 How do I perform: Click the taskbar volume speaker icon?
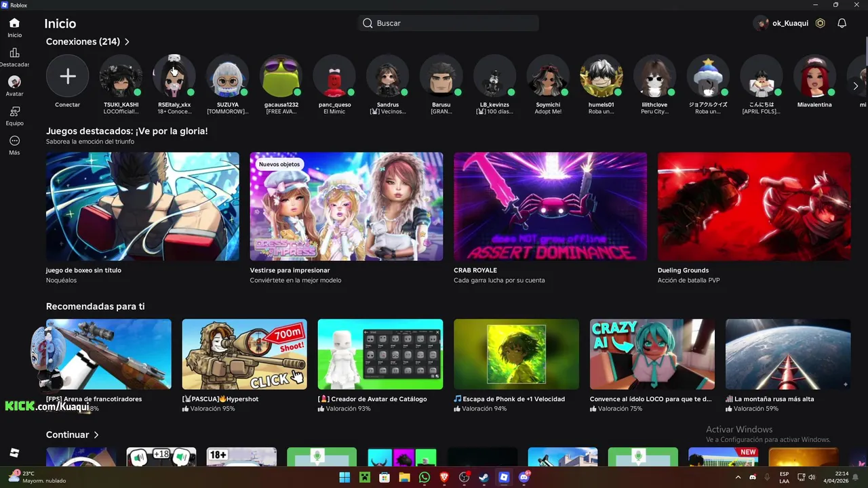[x=812, y=477]
